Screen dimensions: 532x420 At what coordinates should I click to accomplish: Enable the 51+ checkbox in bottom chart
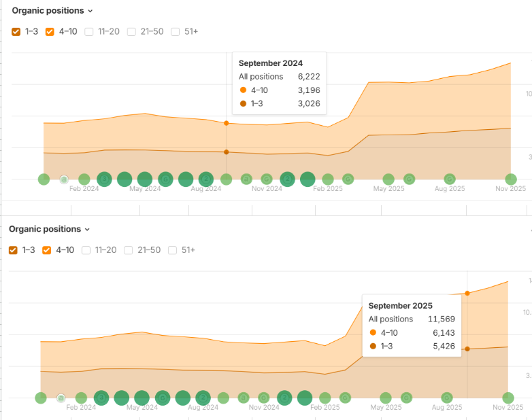(172, 250)
